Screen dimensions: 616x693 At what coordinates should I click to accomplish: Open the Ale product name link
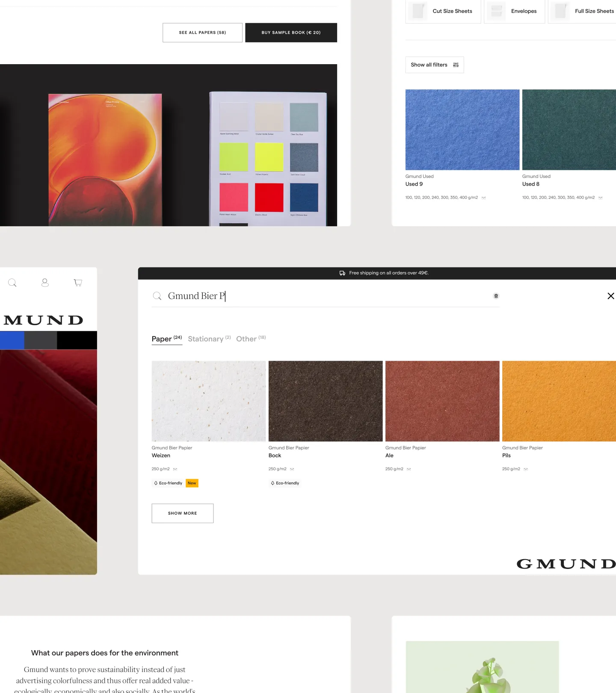[389, 456]
